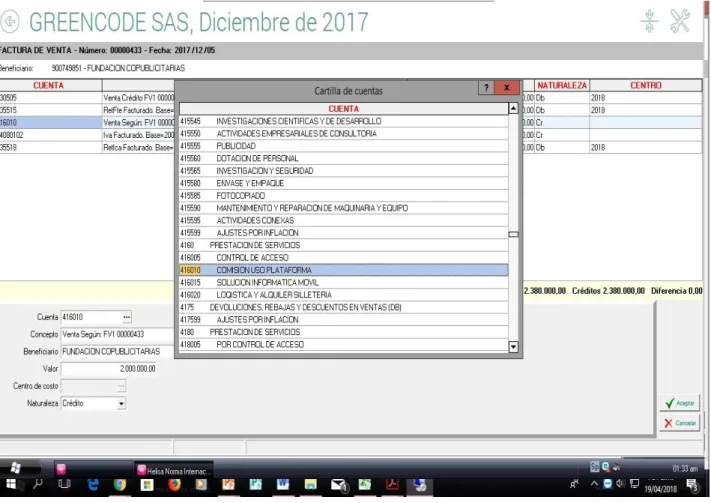
Task: Switch to Helisa Norma Internac. taskbar window
Action: click(x=174, y=471)
